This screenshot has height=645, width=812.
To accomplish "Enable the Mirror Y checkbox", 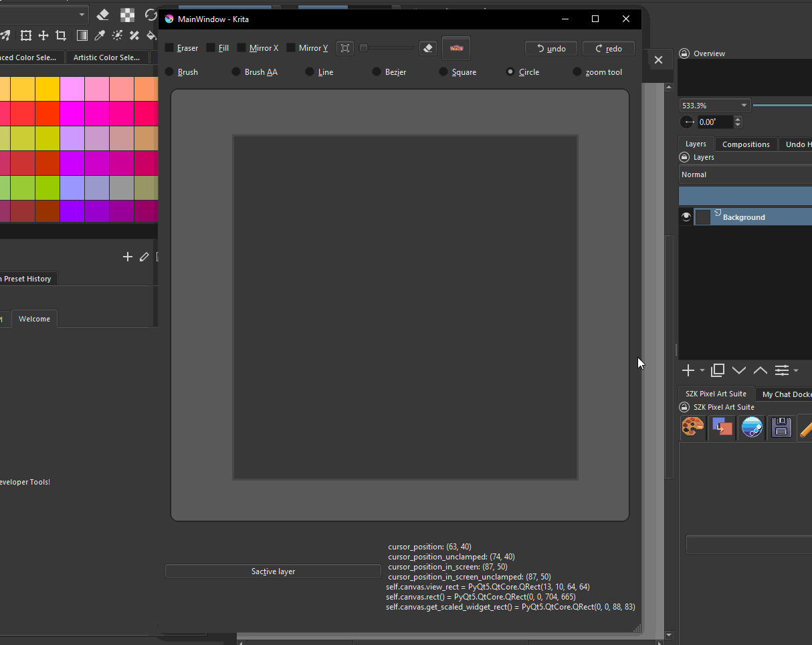I will click(308, 48).
